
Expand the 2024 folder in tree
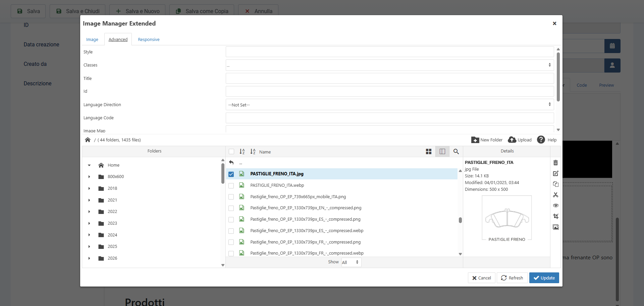[x=89, y=235]
